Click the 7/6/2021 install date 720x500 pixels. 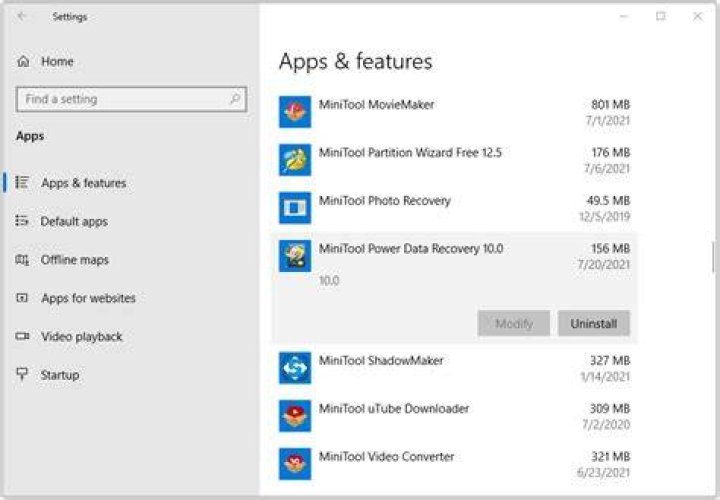607,169
